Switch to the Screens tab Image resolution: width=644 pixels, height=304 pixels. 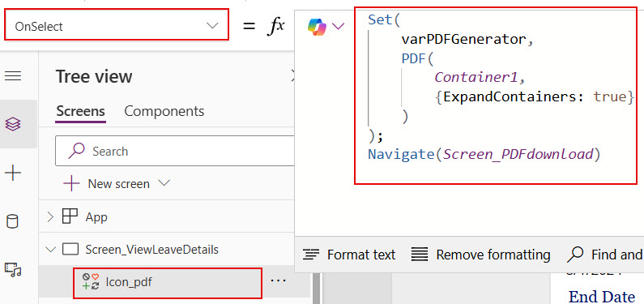[80, 111]
